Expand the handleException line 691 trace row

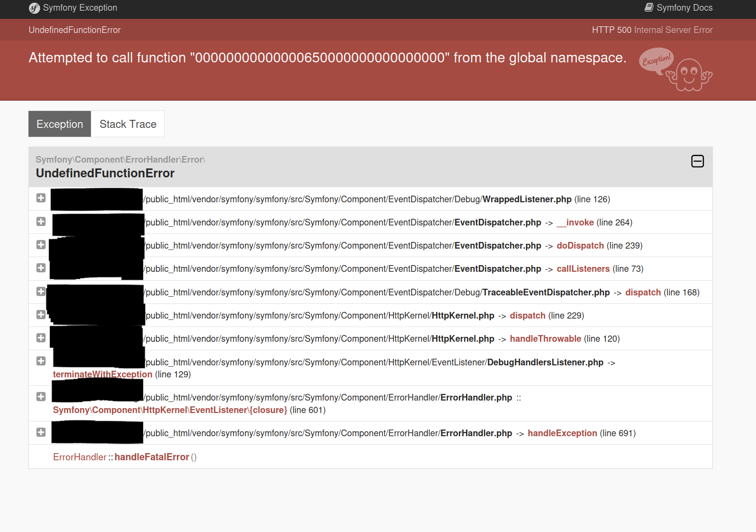click(x=41, y=432)
